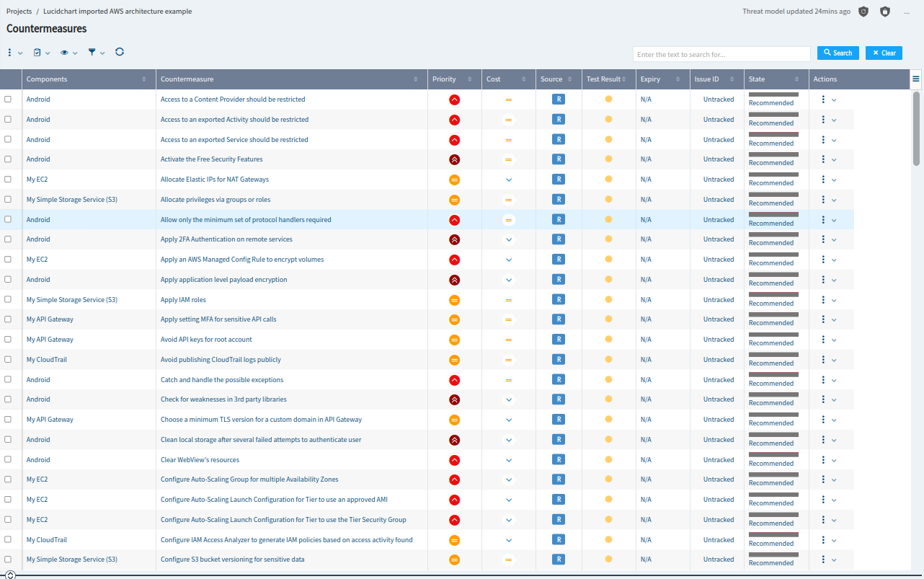Tick checkbox for Allocate Elastic IPs row
The width and height of the screenshot is (924, 579).
[8, 180]
